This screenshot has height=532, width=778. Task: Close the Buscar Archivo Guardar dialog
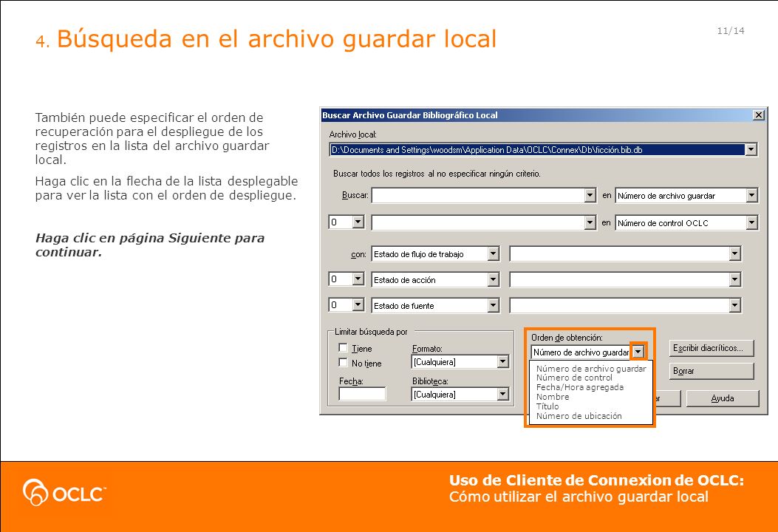758,115
